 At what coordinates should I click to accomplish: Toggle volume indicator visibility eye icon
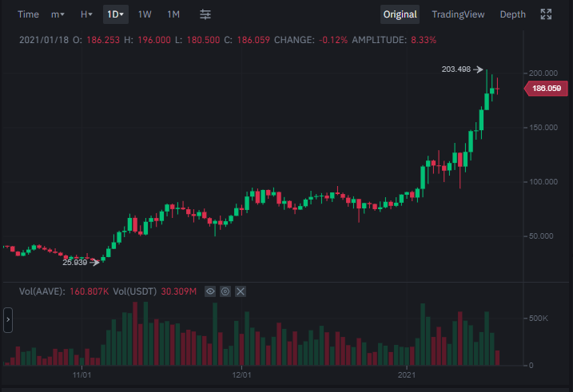coord(210,291)
